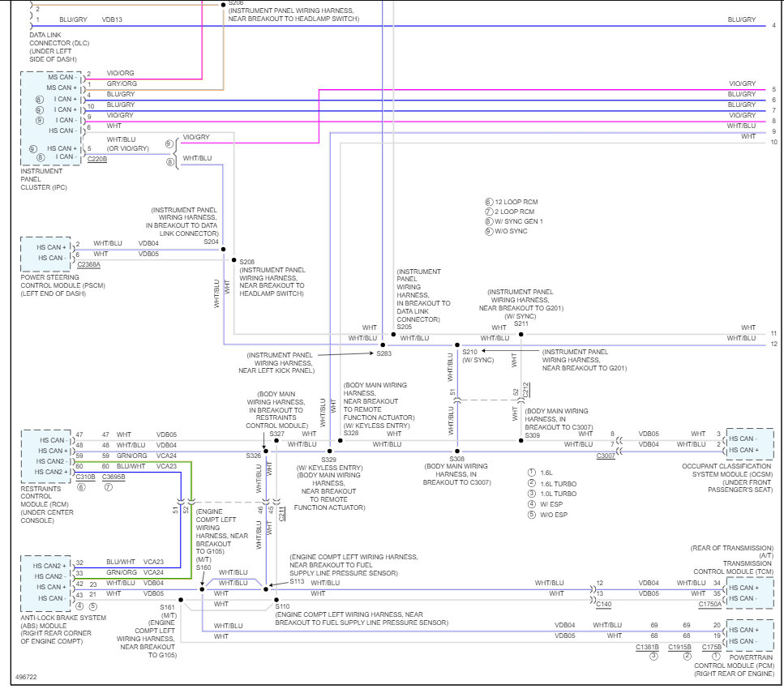Click splice label S326
784x689 pixels.
coord(254,456)
